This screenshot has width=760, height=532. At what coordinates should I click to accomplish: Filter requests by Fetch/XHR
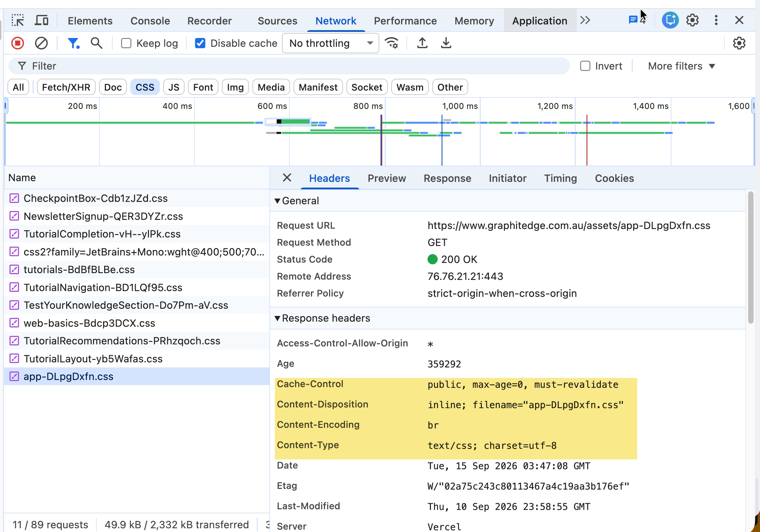(66, 87)
